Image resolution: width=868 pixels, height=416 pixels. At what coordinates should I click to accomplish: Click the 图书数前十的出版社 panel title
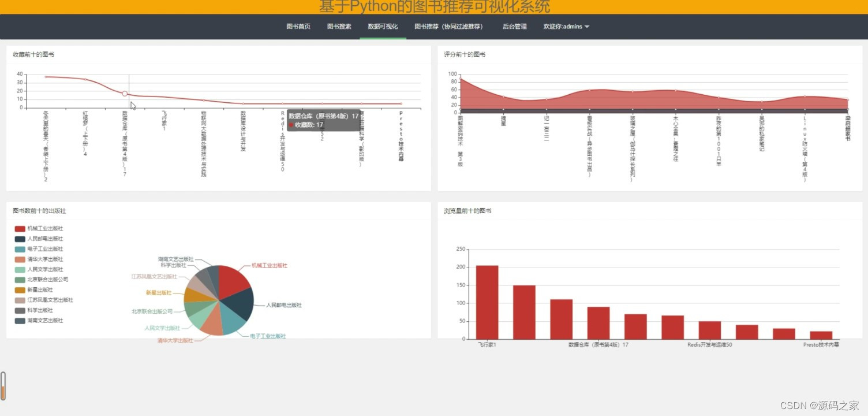(39, 211)
